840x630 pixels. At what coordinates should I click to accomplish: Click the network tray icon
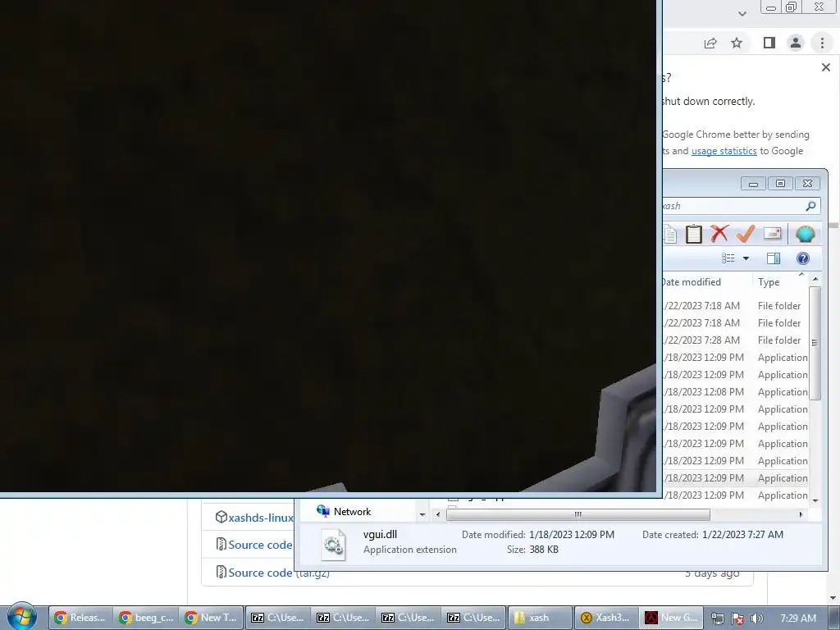point(718,619)
